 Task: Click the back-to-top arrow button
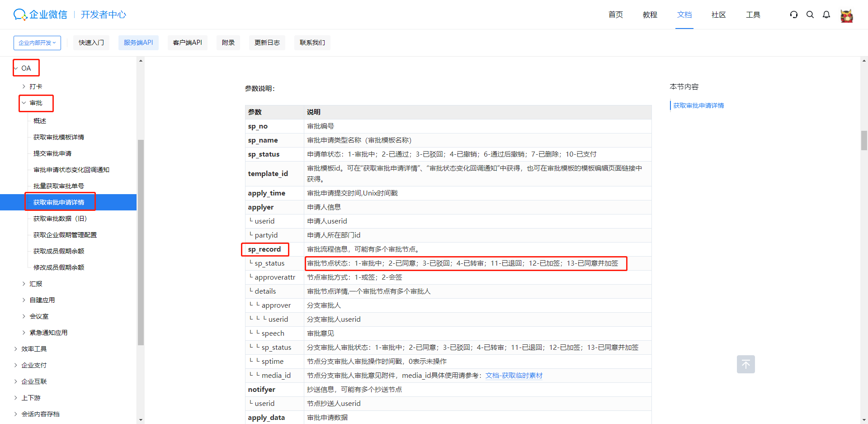point(745,364)
